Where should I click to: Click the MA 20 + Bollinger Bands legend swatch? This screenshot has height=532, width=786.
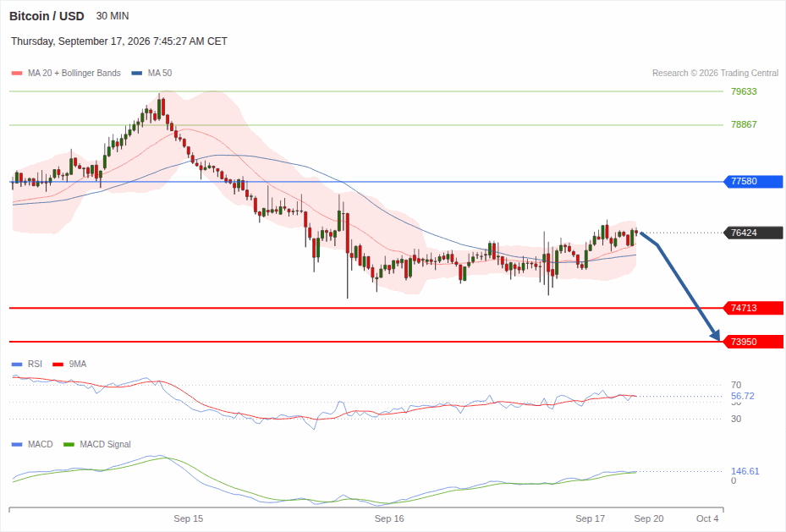[x=17, y=73]
